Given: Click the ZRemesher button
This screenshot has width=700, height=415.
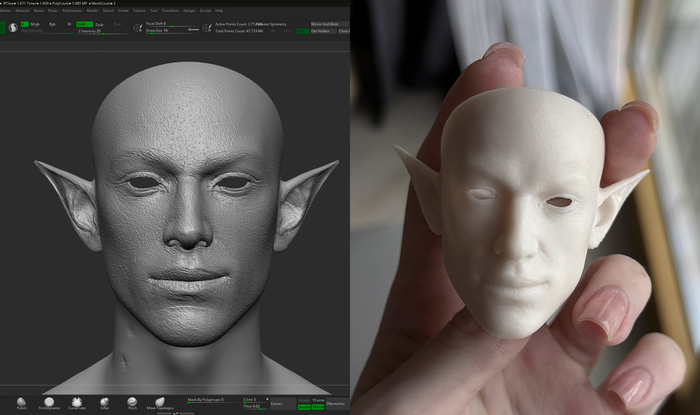Looking at the screenshot, I should pyautogui.click(x=338, y=403).
